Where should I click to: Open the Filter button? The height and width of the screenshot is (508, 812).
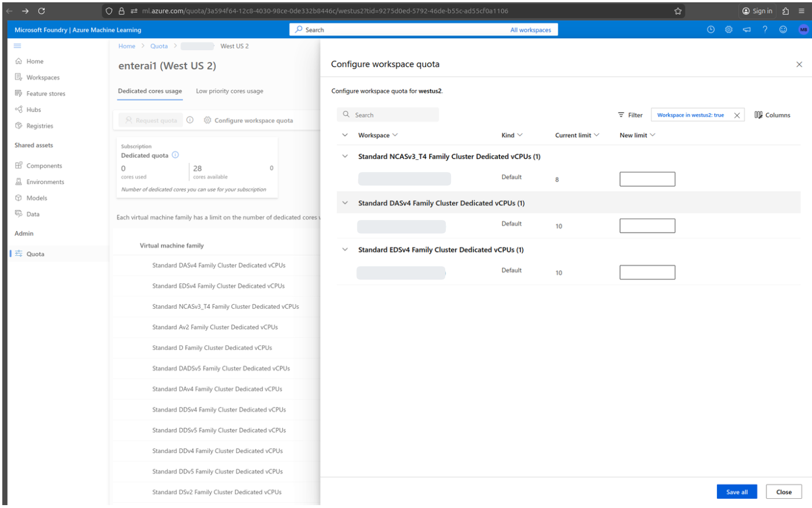(x=630, y=115)
